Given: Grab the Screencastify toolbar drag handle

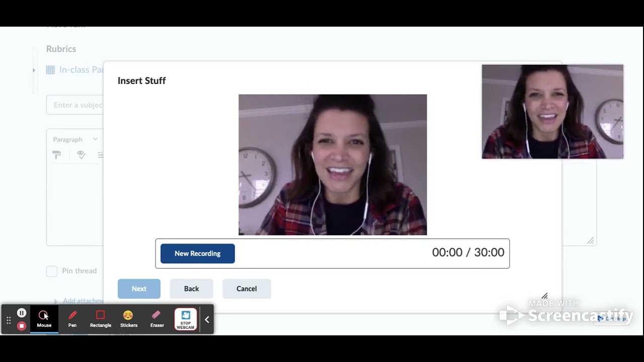Looking at the screenshot, I should pyautogui.click(x=9, y=320).
